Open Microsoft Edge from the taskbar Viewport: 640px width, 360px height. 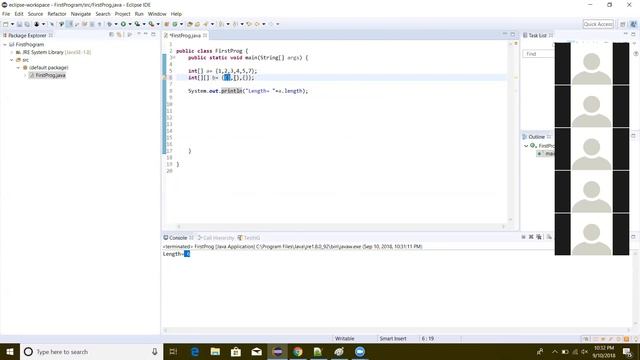[195, 351]
